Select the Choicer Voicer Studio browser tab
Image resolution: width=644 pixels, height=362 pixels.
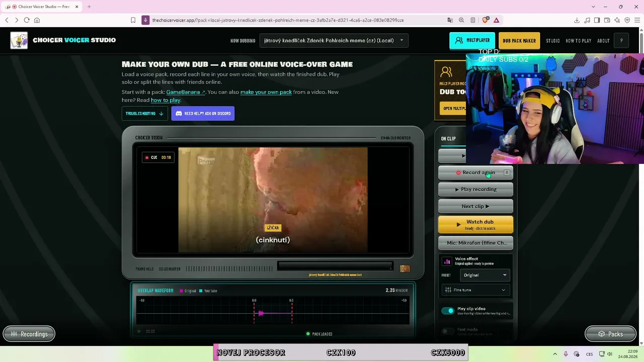tap(42, 7)
